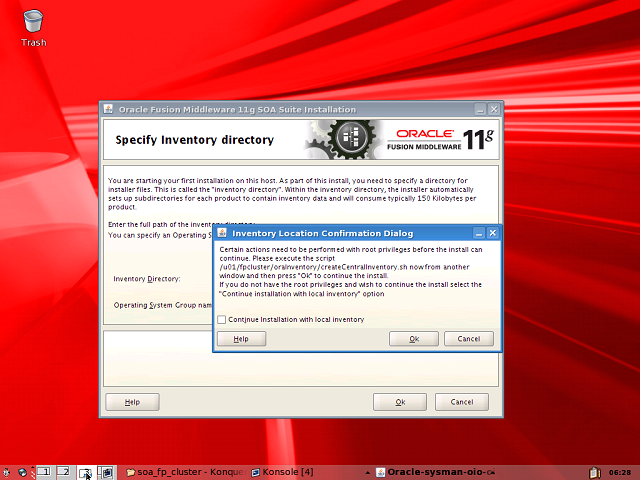
Task: Click the Oracle Fusion Middleware 11g logo
Action: [440, 140]
